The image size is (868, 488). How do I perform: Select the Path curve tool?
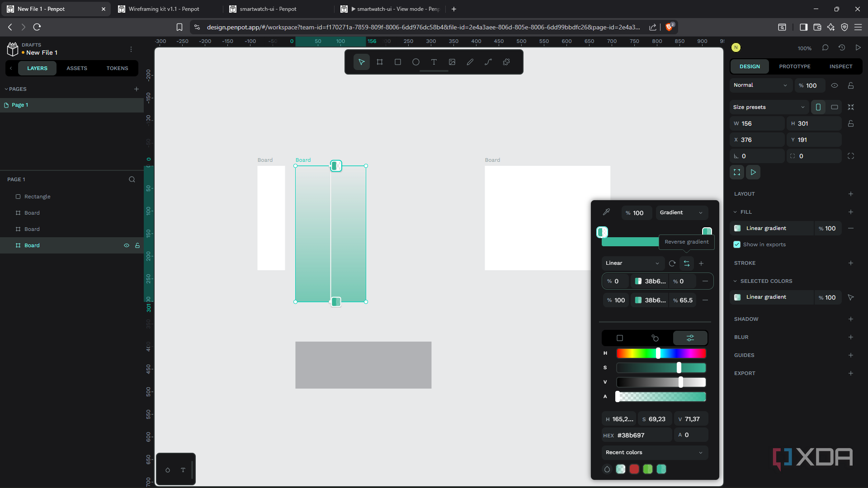[488, 62]
